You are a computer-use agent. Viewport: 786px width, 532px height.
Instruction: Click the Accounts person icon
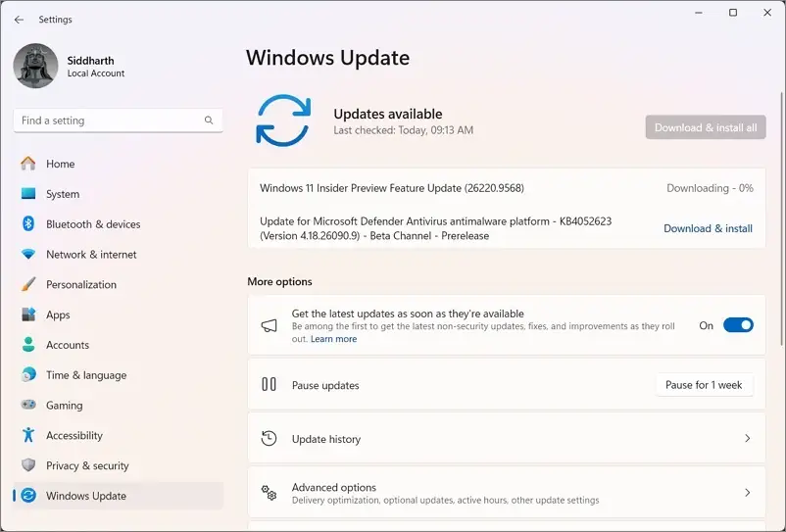[x=28, y=344]
